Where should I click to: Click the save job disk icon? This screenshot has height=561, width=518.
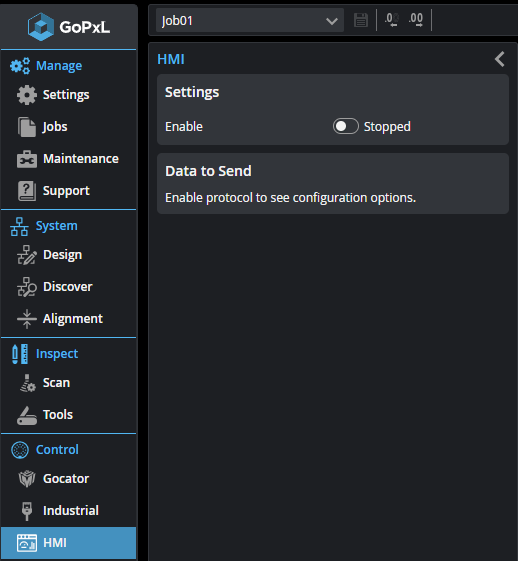pyautogui.click(x=361, y=20)
